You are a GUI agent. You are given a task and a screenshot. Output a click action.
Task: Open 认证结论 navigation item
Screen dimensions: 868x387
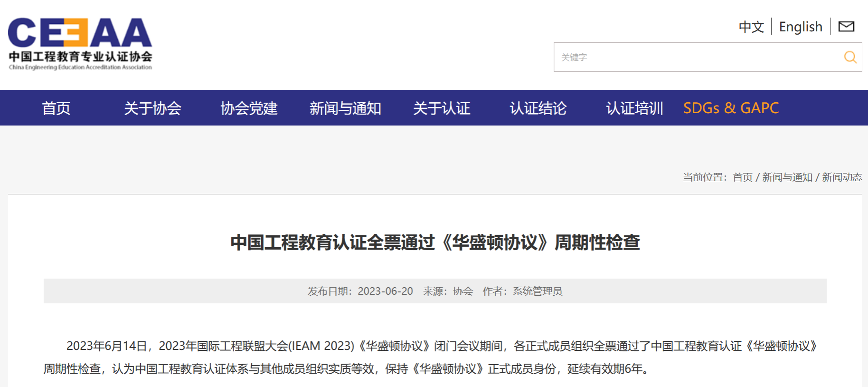[x=538, y=108]
